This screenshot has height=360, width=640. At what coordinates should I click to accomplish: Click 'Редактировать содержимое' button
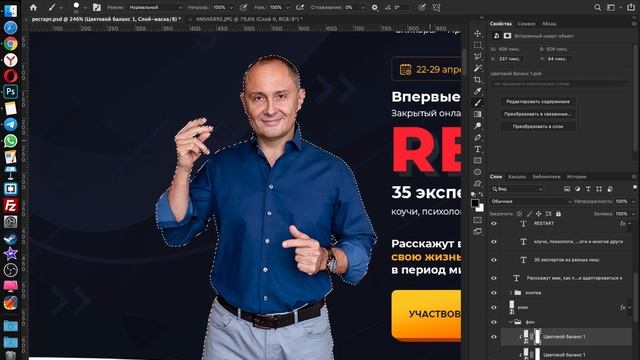tap(538, 102)
